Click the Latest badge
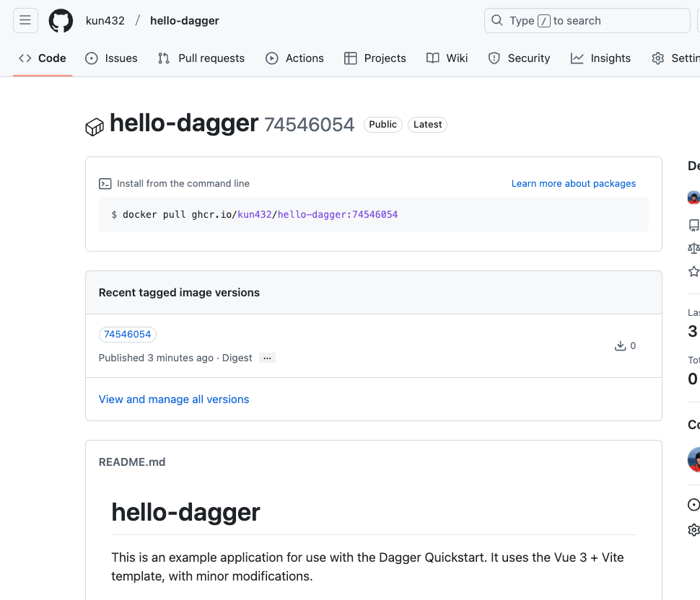Image resolution: width=700 pixels, height=600 pixels. click(428, 125)
